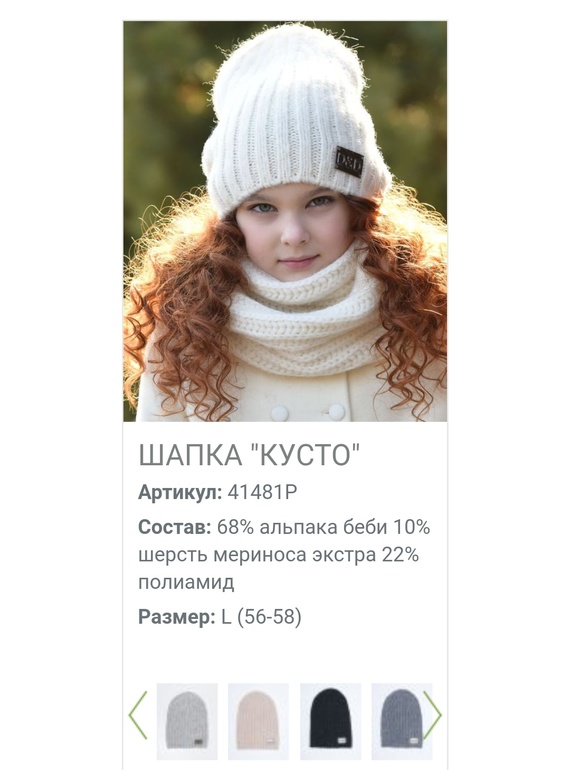Click the Состав label

tap(175, 527)
